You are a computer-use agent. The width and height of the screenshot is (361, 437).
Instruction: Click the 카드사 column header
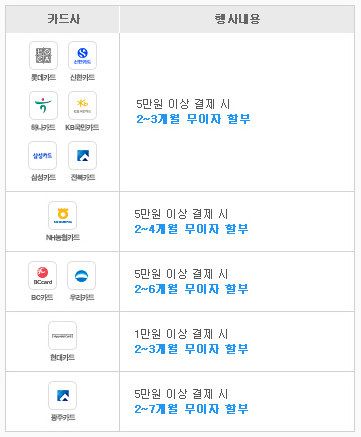(62, 19)
